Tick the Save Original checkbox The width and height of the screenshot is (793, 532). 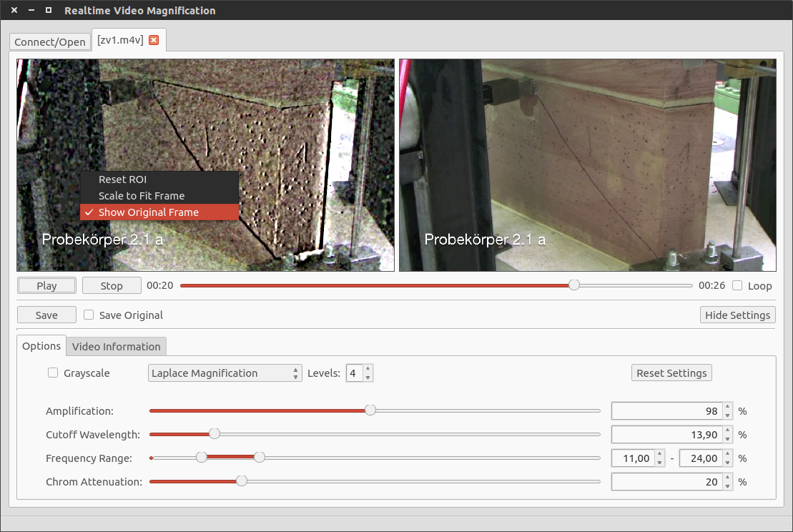click(x=89, y=315)
